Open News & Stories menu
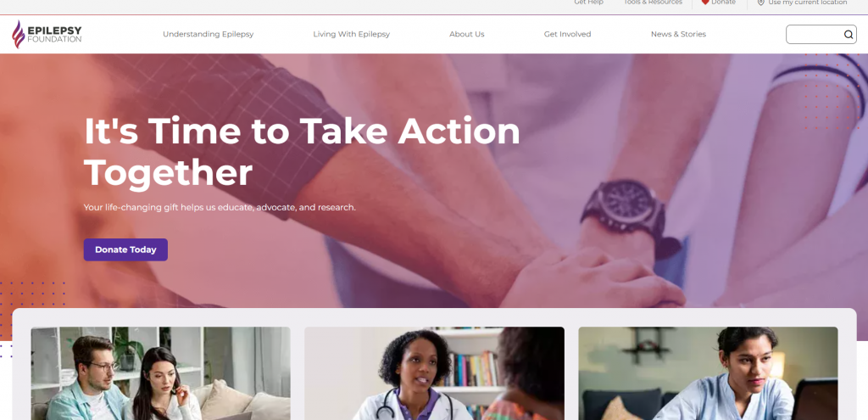This screenshot has height=420, width=868. pos(678,34)
